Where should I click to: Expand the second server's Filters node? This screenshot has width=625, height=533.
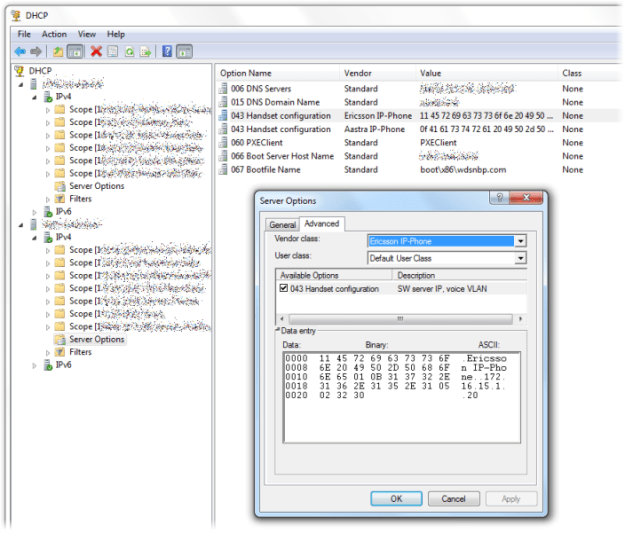click(48, 352)
